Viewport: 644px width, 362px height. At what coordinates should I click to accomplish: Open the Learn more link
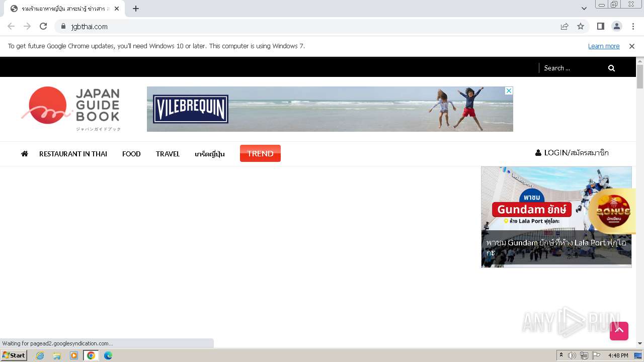[604, 46]
